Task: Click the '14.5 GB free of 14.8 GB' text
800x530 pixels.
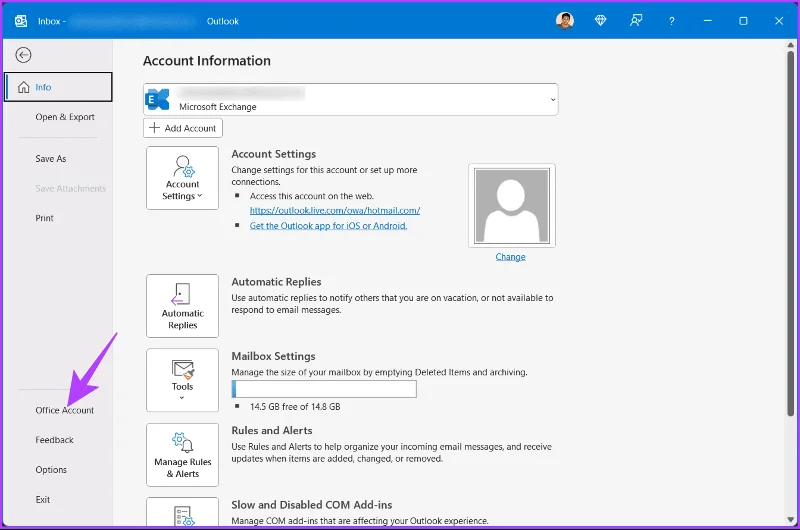Action: pos(295,407)
